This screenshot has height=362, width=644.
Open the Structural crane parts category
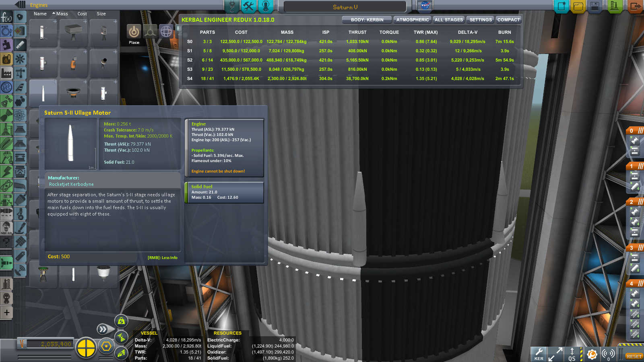tap(20, 73)
